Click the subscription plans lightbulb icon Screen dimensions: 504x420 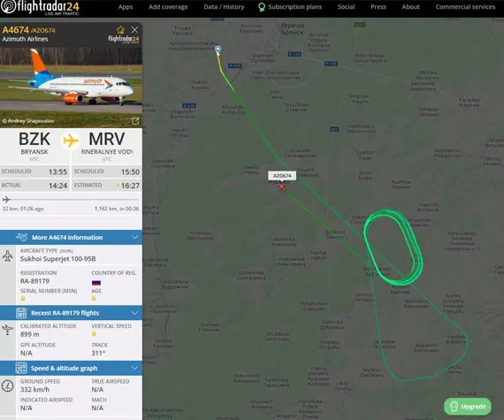pyautogui.click(x=262, y=7)
